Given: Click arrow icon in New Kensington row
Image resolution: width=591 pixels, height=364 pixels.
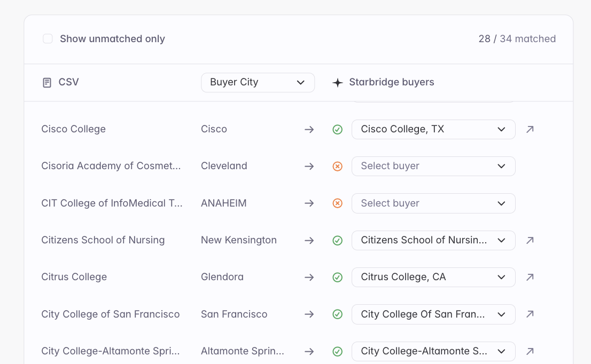Looking at the screenshot, I should click(x=309, y=241).
